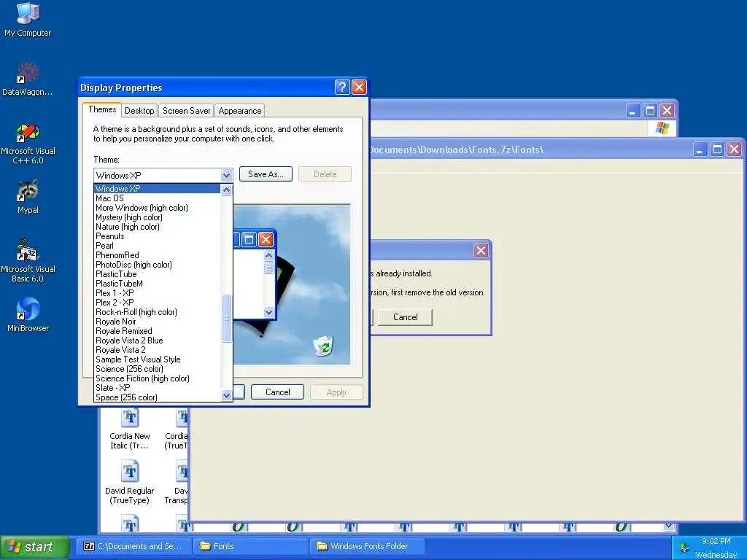Switch to the 7z C:\Documents taskbar window

[x=133, y=546]
